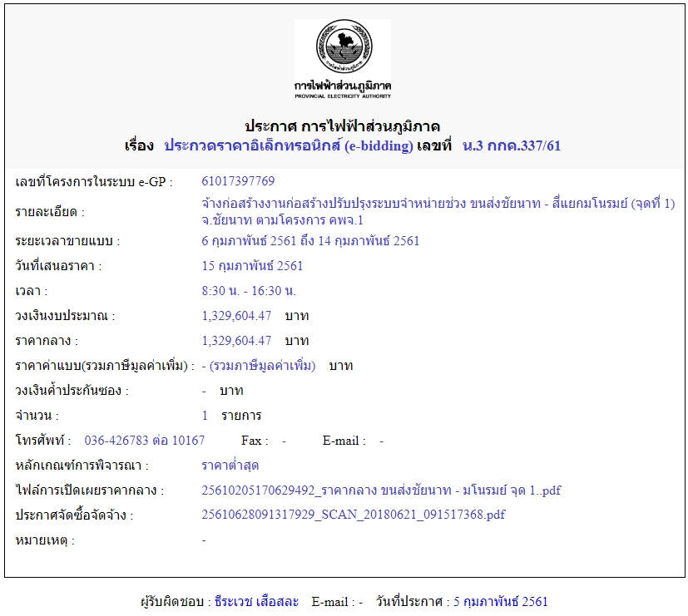The height and width of the screenshot is (616, 688).
Task: Click the heading ประกาศ การไฟฟ้าส่วนภูมิภาค
Action: [343, 126]
